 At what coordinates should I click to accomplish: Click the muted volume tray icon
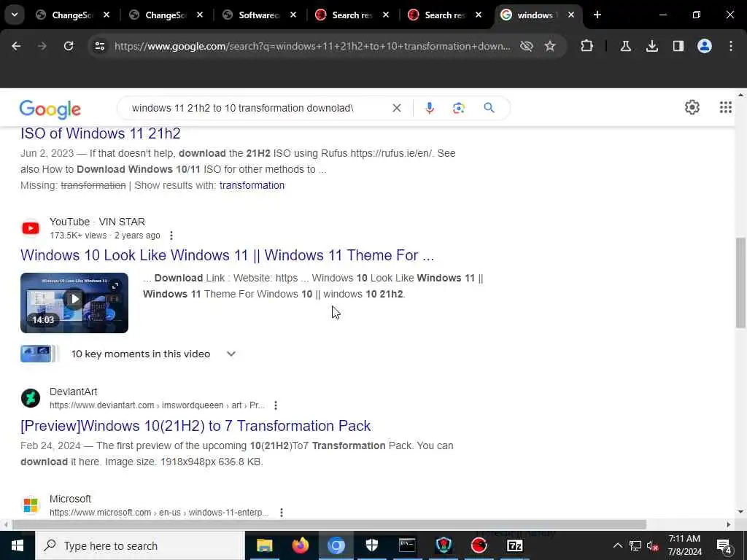[653, 545]
